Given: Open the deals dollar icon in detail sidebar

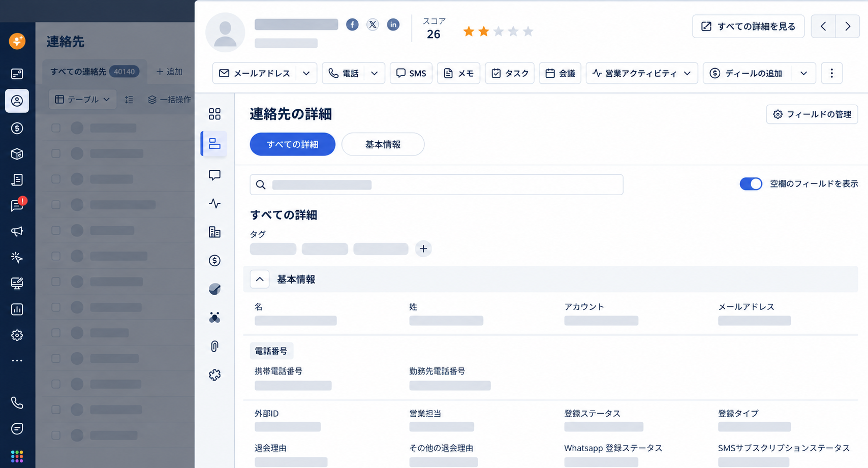Looking at the screenshot, I should pos(214,261).
